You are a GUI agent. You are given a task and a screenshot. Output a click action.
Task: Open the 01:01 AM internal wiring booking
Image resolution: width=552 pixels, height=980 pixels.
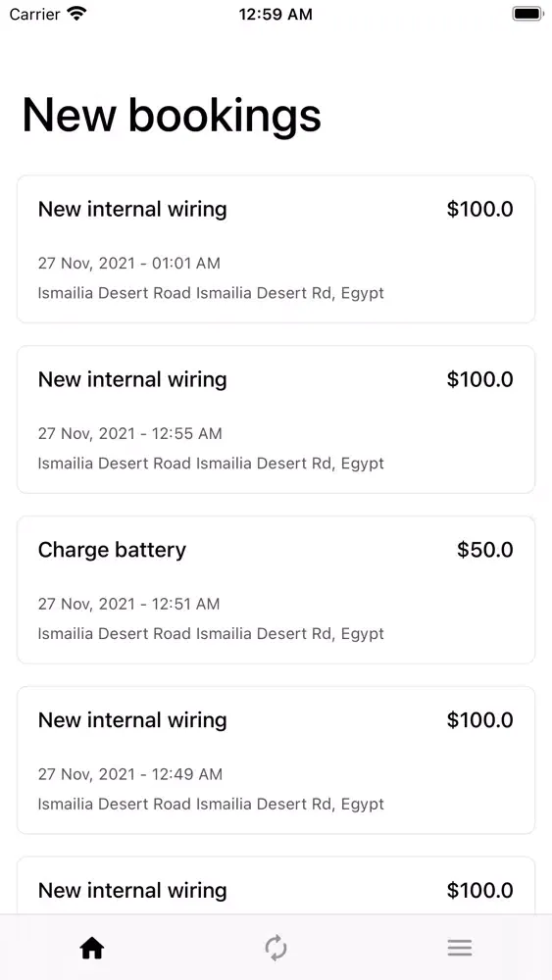coord(276,249)
